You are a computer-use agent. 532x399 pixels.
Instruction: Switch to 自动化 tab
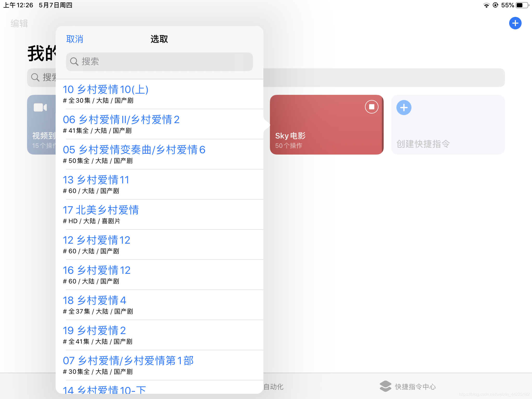point(273,387)
